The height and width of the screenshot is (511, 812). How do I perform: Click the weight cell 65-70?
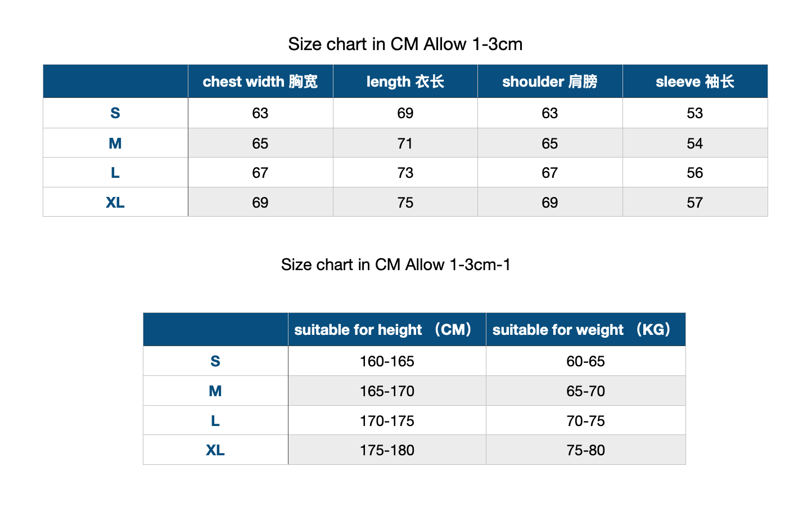(586, 391)
